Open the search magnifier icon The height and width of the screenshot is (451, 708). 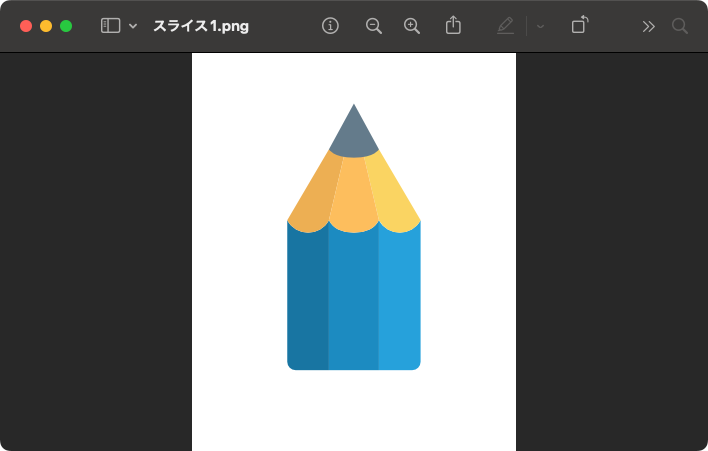(x=680, y=26)
